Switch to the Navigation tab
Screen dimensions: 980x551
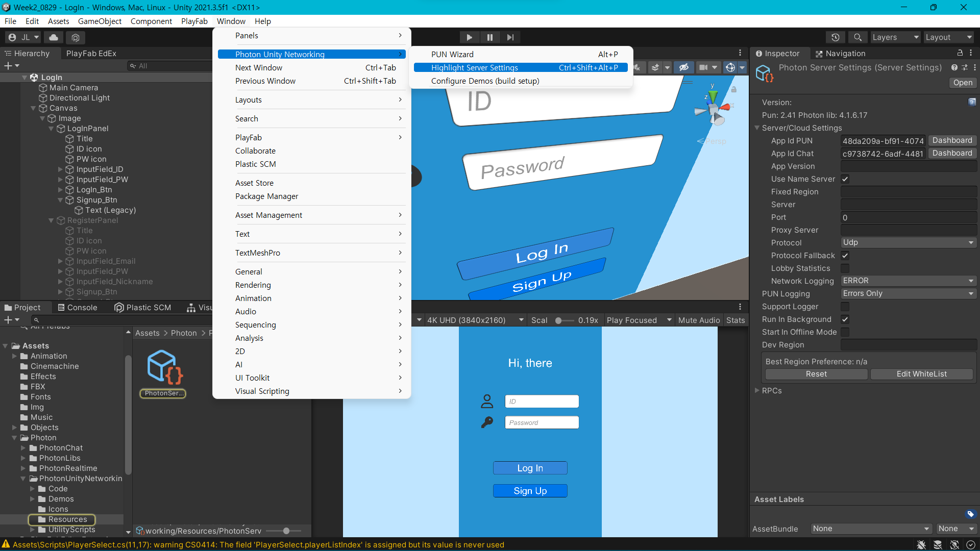coord(840,54)
